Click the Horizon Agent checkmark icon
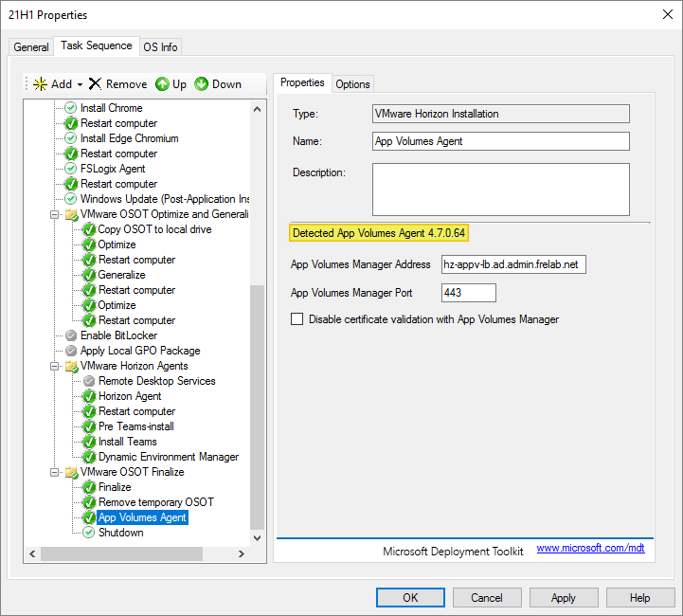 pyautogui.click(x=89, y=396)
